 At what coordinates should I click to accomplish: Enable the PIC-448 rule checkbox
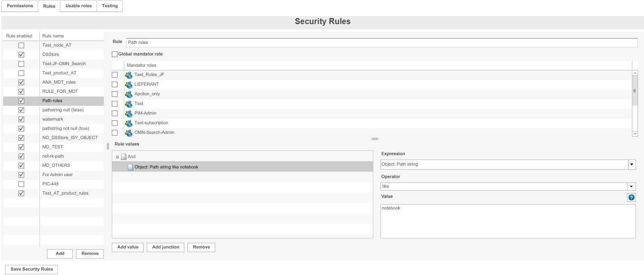pos(21,184)
